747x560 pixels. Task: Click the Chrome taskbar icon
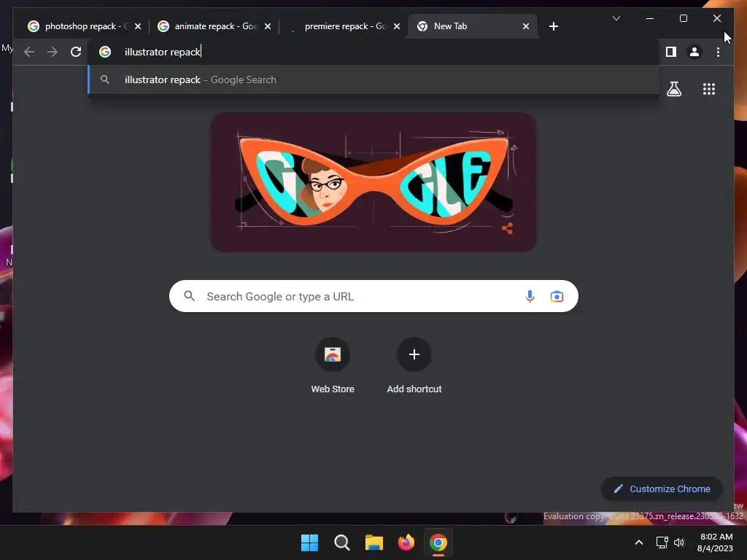coord(438,542)
